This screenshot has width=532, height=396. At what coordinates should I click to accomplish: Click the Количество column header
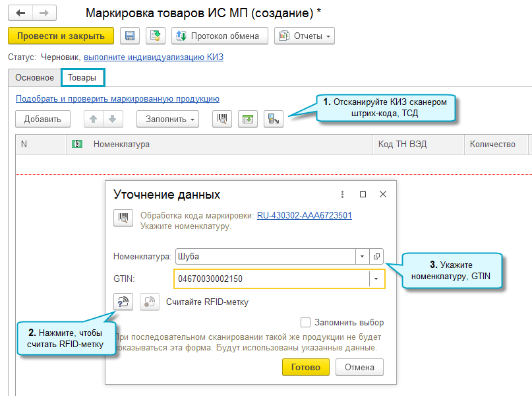point(496,145)
